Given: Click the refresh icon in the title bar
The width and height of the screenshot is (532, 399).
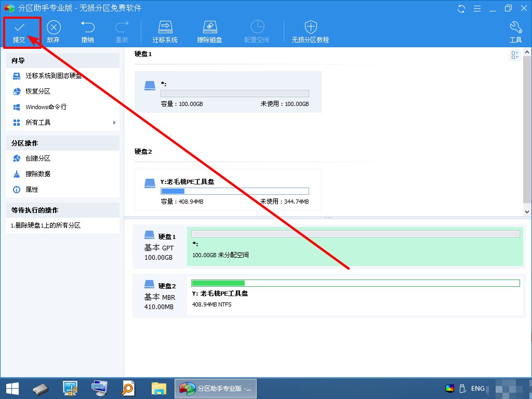Looking at the screenshot, I should [x=461, y=8].
